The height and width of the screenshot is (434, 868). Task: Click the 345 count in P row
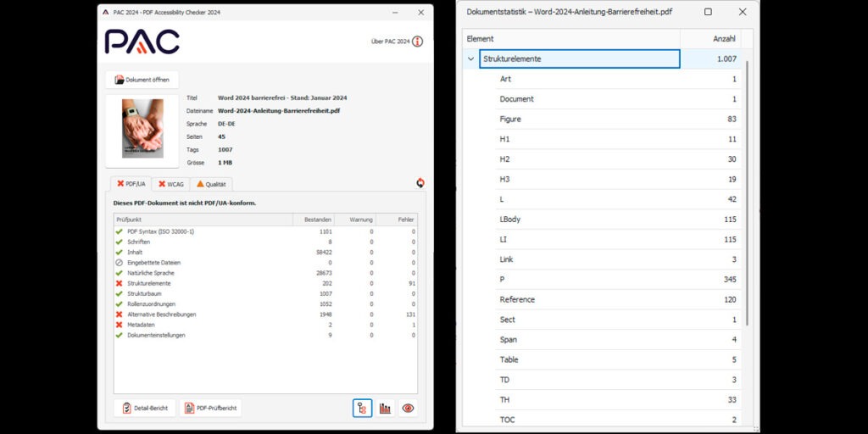pos(730,280)
